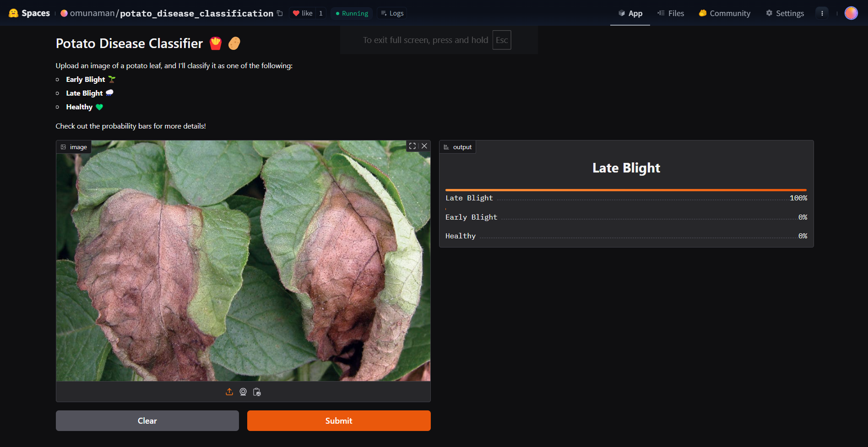The height and width of the screenshot is (447, 868).
Task: Open the Logs panel
Action: pyautogui.click(x=392, y=13)
